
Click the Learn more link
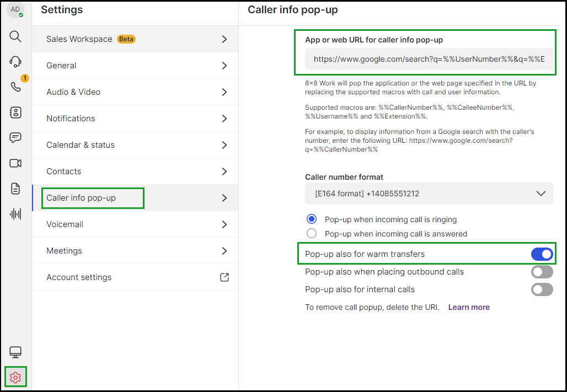pos(469,308)
